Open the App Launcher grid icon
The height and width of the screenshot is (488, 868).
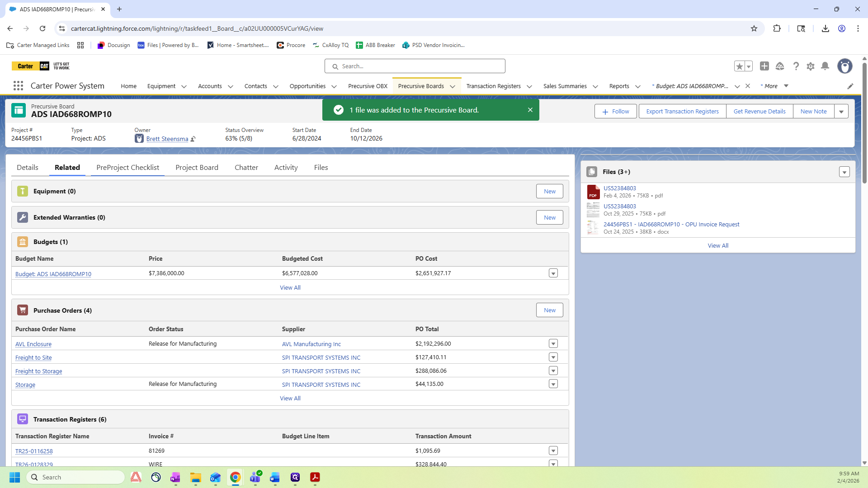click(x=18, y=86)
